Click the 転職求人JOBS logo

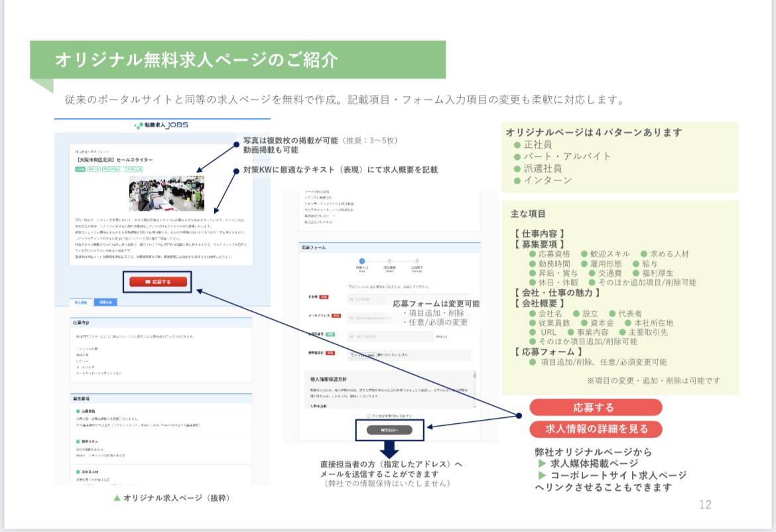[161, 125]
